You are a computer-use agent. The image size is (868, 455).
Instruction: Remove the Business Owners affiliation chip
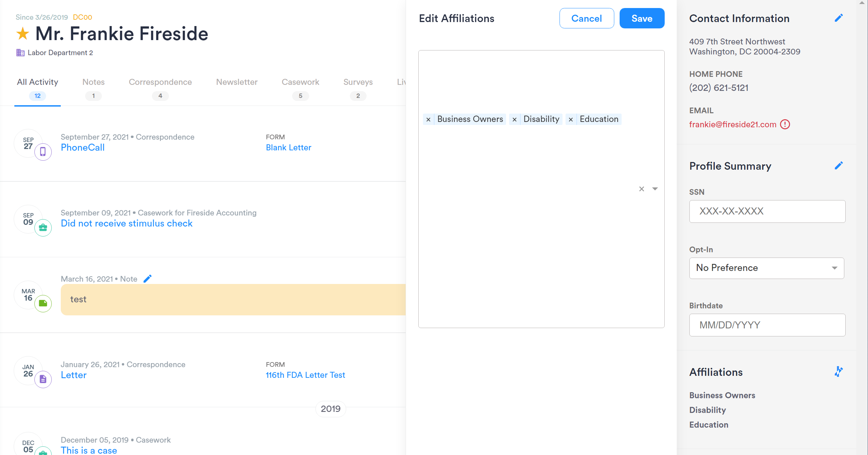click(428, 119)
